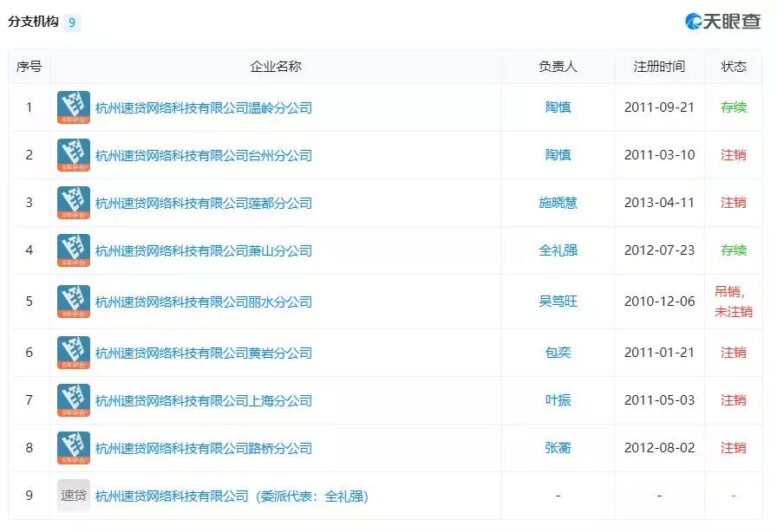Click the 注销 status in 上海分公司 row
This screenshot has height=532, width=777.
tap(734, 400)
